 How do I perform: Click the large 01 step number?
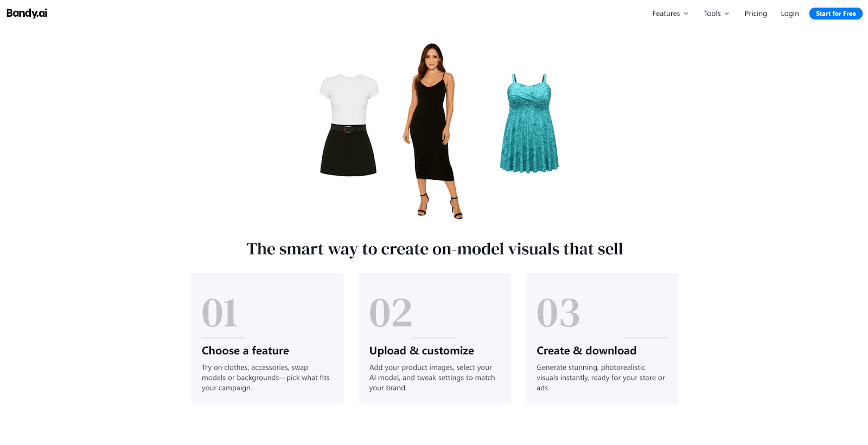220,313
